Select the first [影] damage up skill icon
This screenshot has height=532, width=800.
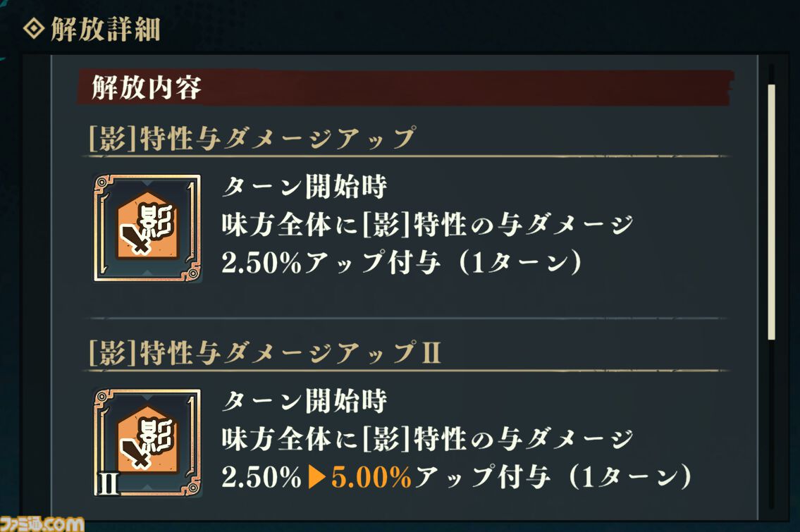tap(147, 228)
